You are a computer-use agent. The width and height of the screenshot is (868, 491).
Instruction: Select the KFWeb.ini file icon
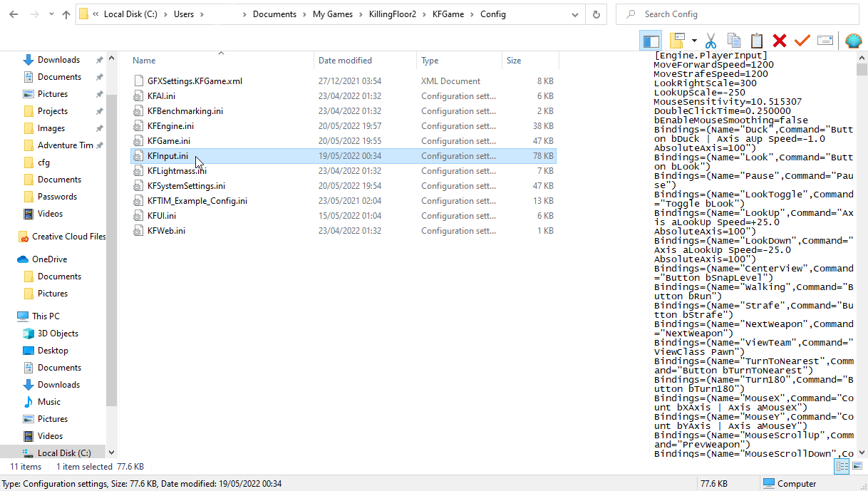[139, 231]
